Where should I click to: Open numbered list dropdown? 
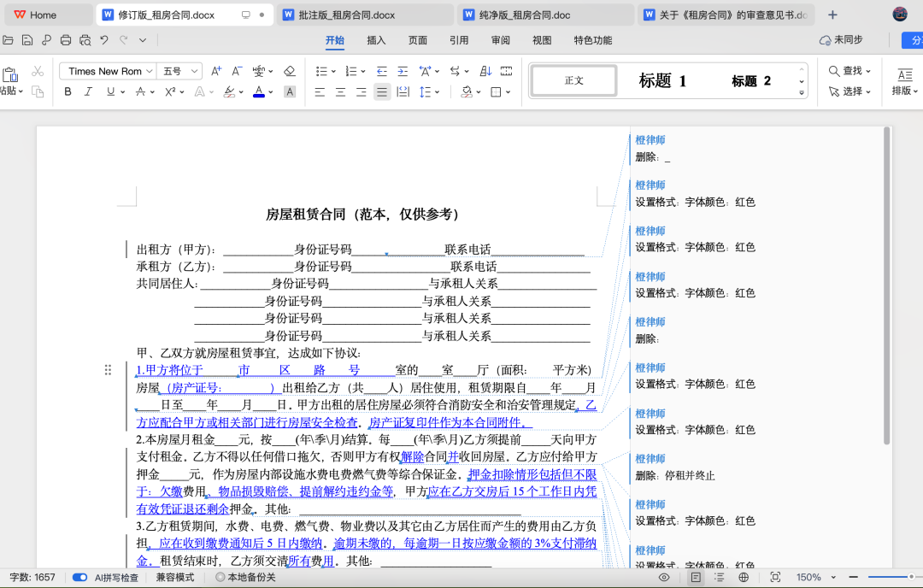[363, 71]
